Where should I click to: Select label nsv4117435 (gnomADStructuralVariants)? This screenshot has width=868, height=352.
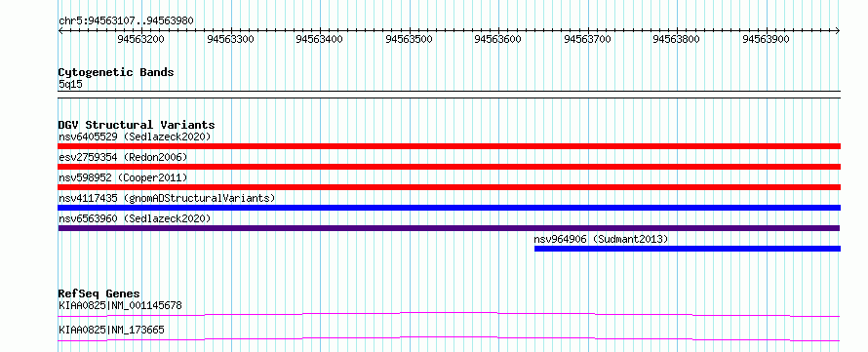[167, 198]
